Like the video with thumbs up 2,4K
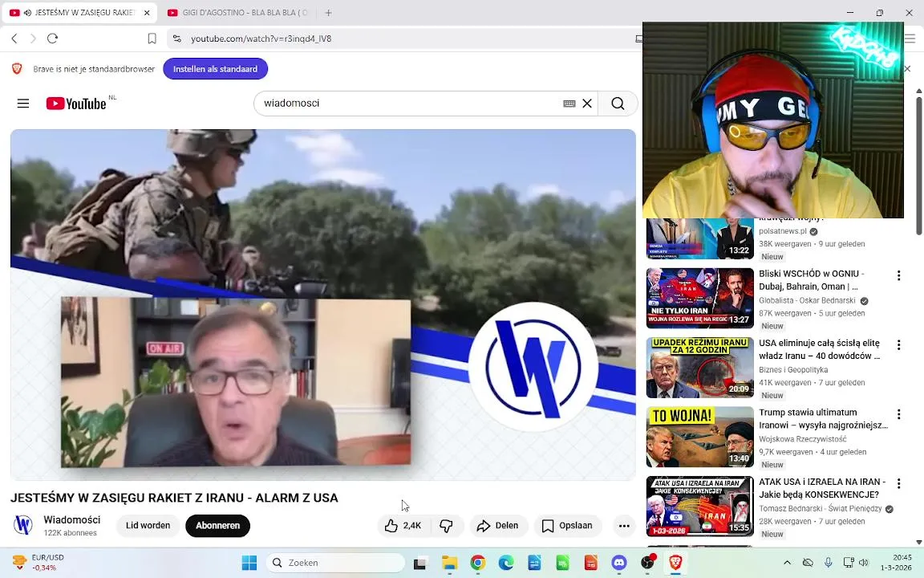924x578 pixels. click(403, 526)
